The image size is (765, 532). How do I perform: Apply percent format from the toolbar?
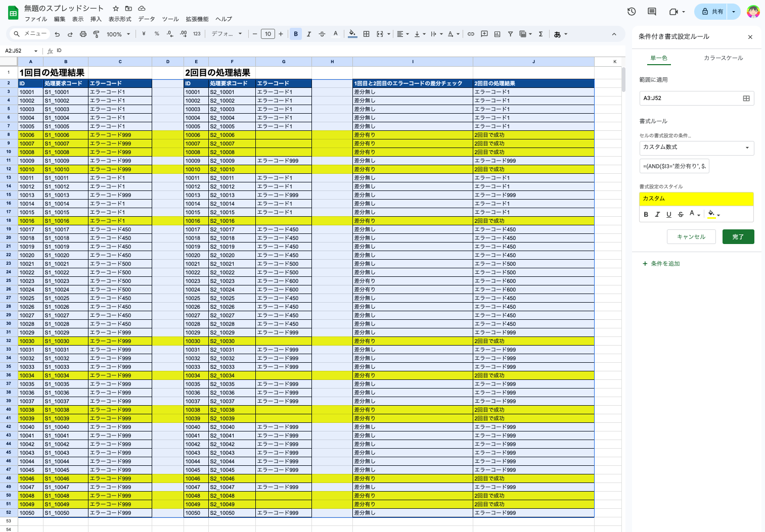coord(157,34)
